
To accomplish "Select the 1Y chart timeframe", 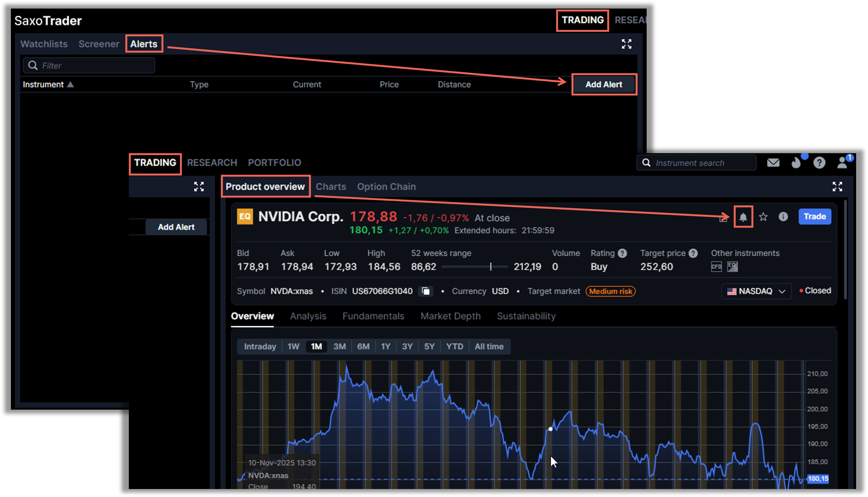I will 386,346.
